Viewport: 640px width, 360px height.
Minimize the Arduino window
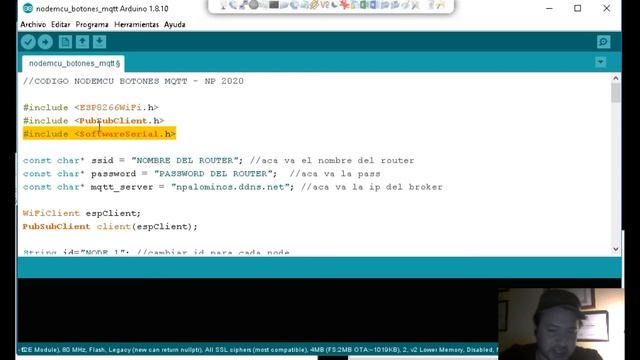[549, 8]
